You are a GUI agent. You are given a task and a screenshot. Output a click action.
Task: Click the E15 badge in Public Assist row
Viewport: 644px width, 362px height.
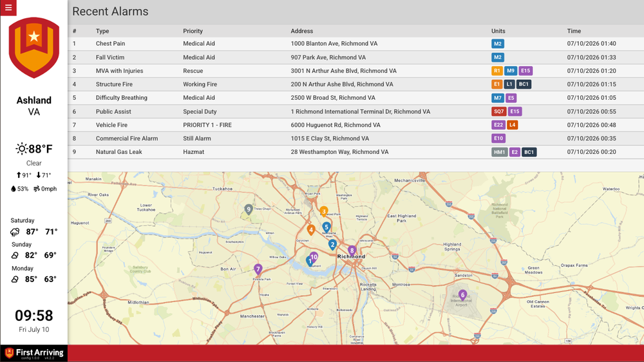(515, 111)
